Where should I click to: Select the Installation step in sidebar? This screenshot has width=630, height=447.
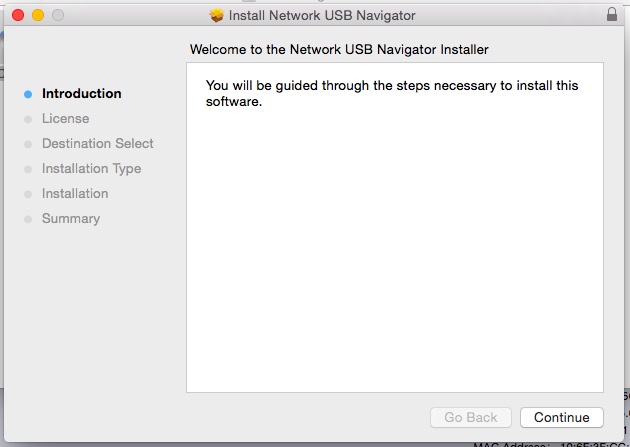click(x=75, y=194)
